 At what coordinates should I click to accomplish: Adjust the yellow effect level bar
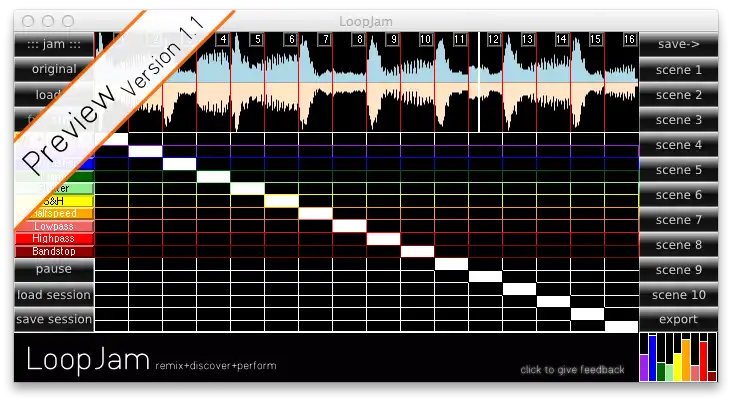[x=678, y=367]
